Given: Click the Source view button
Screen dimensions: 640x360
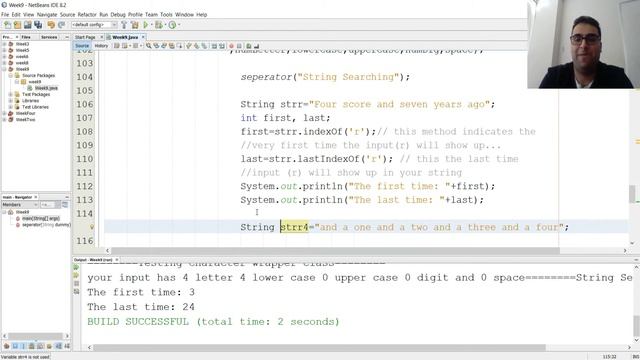Looking at the screenshot, I should [x=82, y=46].
